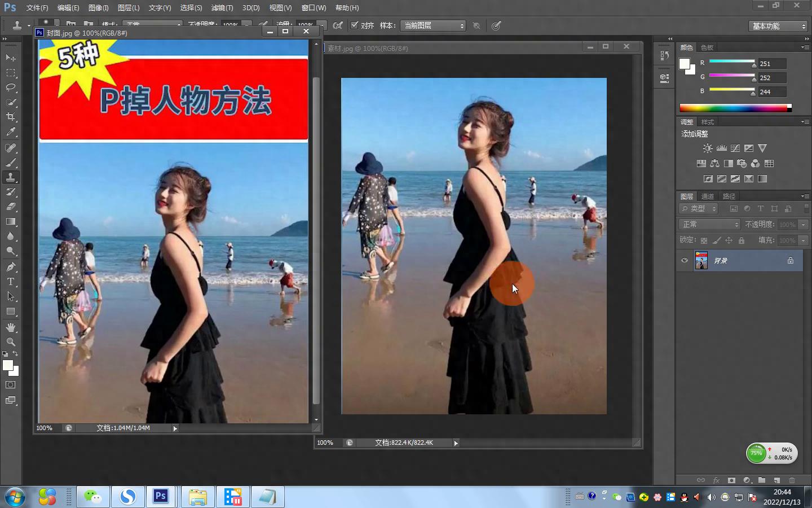Open the 滤镜(T) menu
This screenshot has height=508, width=812.
pos(222,8)
